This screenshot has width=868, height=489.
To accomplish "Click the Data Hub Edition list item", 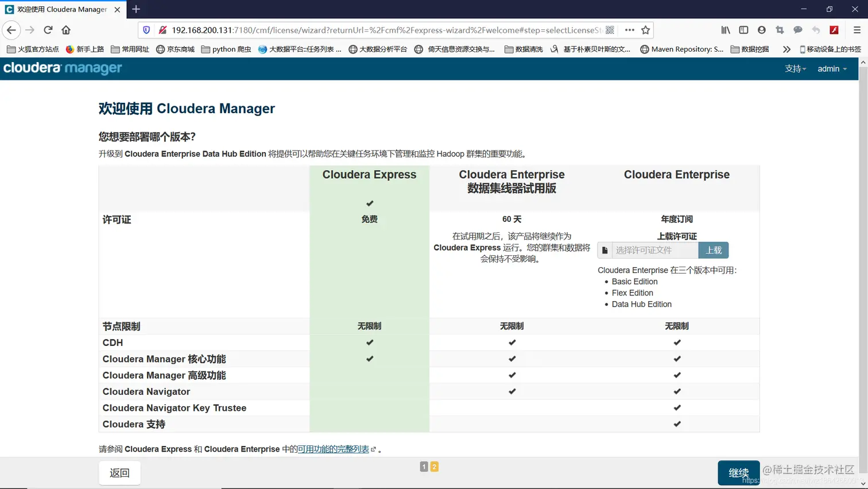I will point(641,305).
